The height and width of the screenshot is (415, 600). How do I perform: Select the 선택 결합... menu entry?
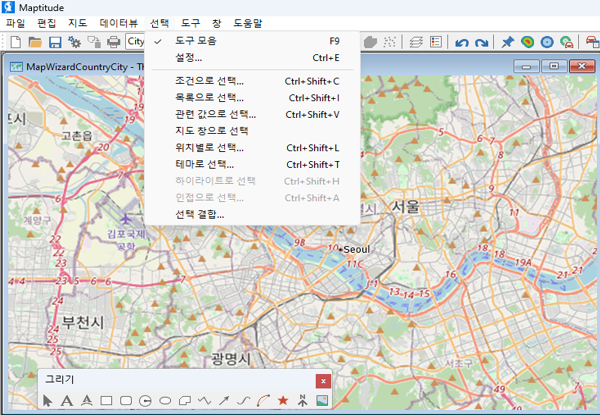coord(199,214)
